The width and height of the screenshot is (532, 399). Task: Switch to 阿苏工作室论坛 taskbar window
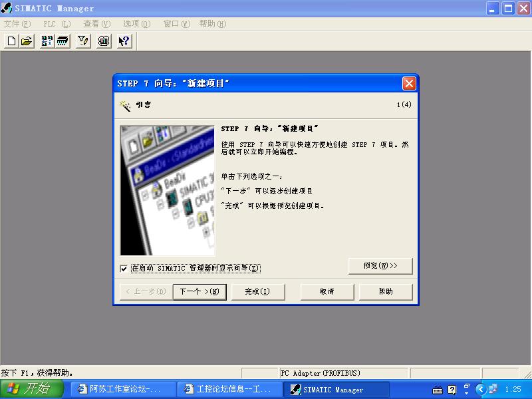[123, 389]
